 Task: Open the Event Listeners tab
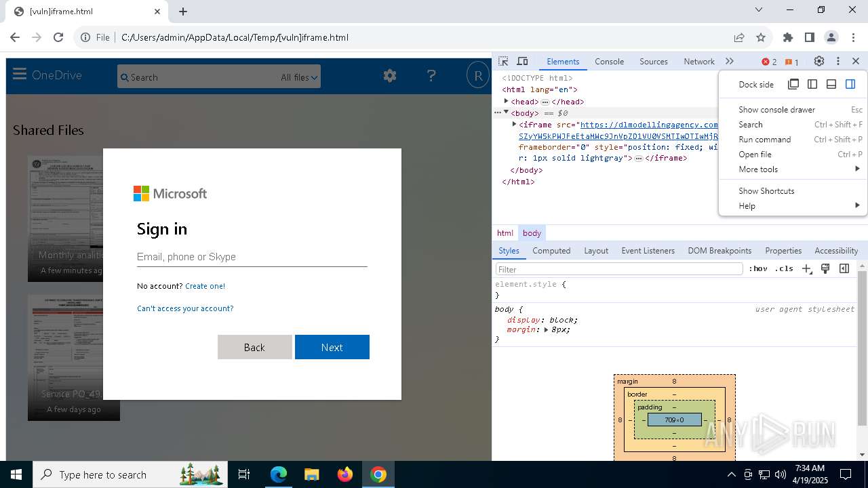(648, 250)
